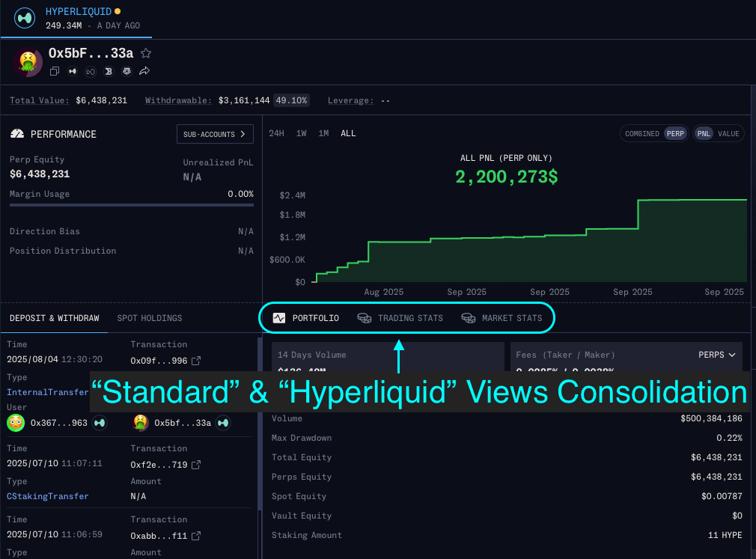The width and height of the screenshot is (756, 559).
Task: Open user address 0x367...963
Action: pos(59,423)
